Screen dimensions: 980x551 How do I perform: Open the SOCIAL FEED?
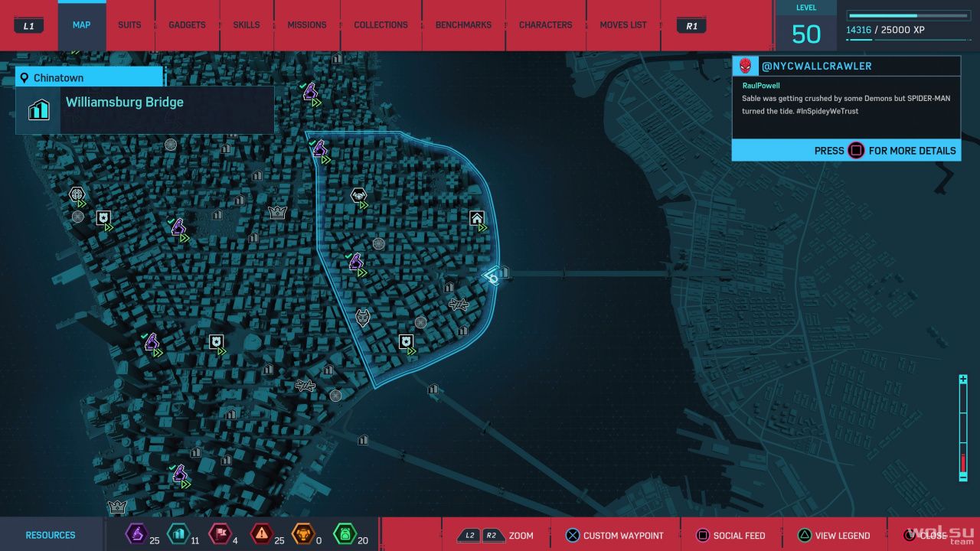(x=739, y=536)
